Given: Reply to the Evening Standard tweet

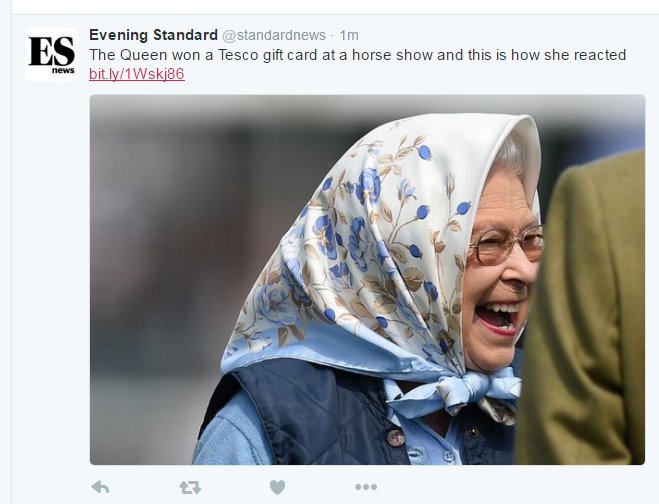Looking at the screenshot, I should [x=100, y=487].
